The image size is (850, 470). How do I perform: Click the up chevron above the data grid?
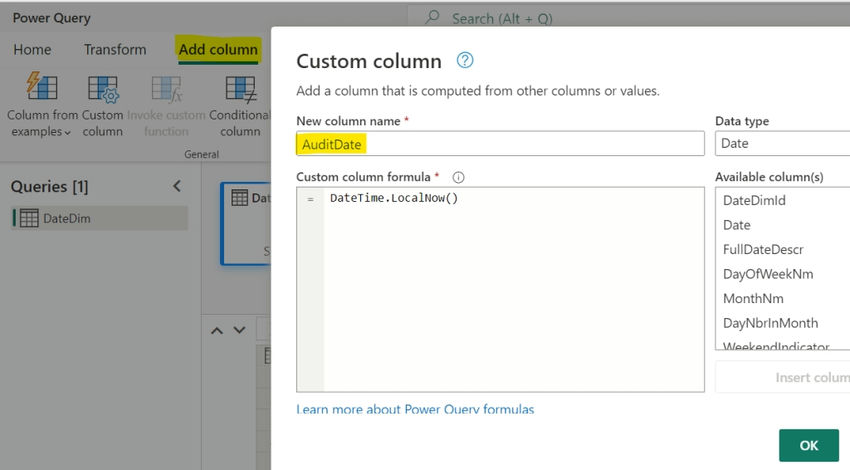tap(217, 330)
